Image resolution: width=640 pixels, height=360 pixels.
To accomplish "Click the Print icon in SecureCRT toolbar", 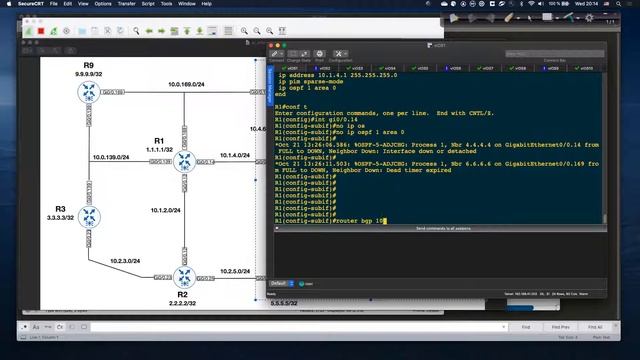I will 320,54.
